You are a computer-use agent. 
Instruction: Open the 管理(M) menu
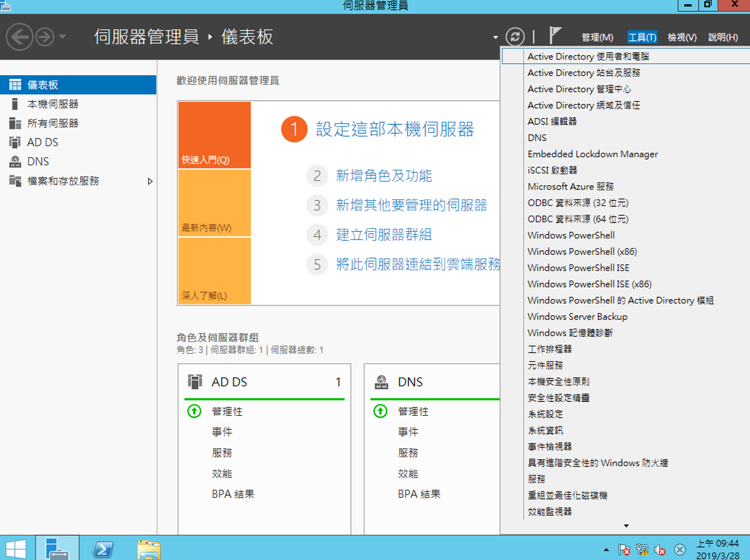[x=597, y=37]
